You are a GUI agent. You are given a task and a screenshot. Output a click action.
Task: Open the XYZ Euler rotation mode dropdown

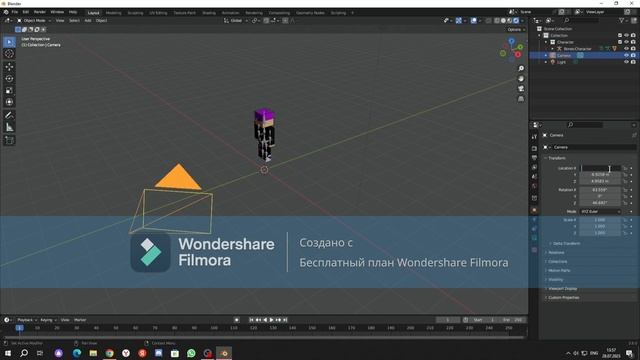tap(600, 211)
